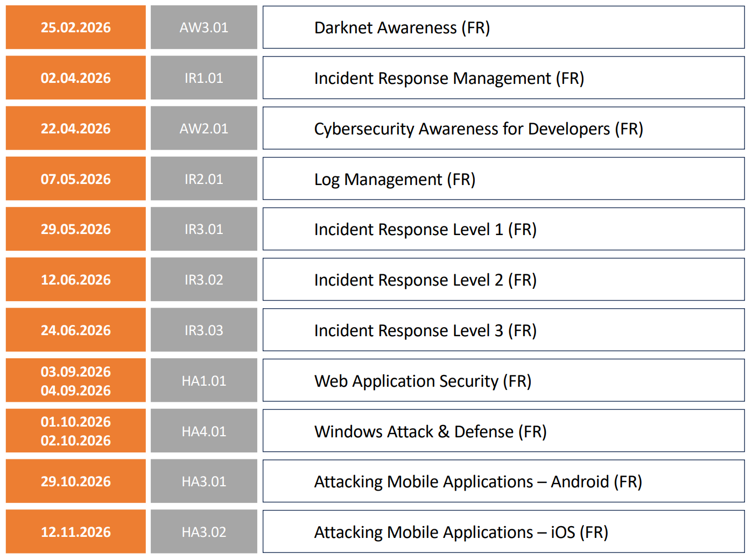Click the HA4.01 course code
Image resolution: width=752 pixels, height=560 pixels.
pos(203,431)
